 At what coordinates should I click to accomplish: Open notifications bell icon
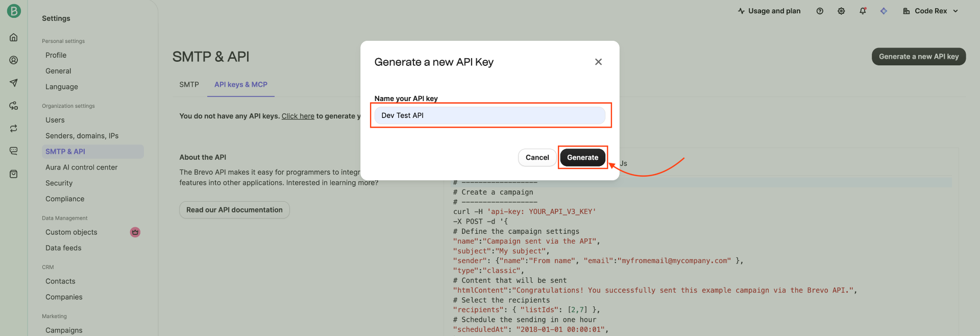pos(863,11)
